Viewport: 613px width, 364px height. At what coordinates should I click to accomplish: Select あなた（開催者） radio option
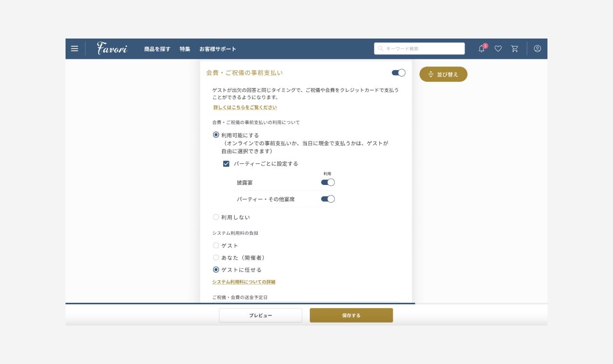coord(216,258)
